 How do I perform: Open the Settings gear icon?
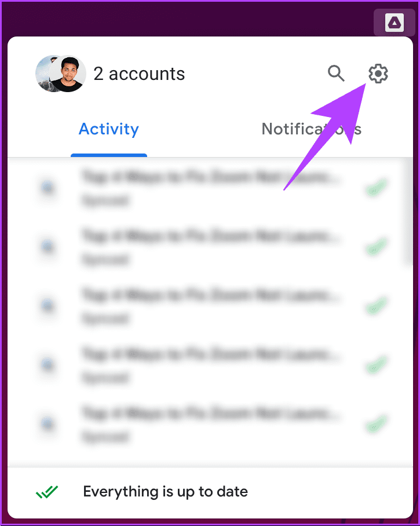[378, 74]
